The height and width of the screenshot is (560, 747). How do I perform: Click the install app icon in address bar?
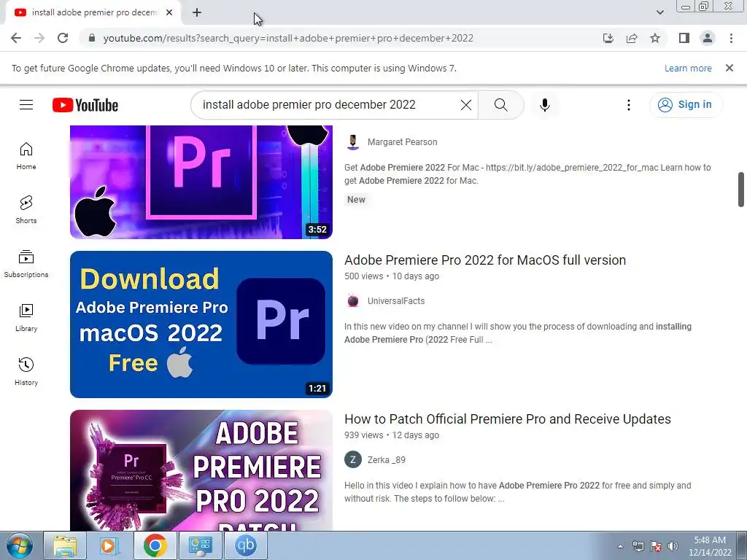coord(608,38)
